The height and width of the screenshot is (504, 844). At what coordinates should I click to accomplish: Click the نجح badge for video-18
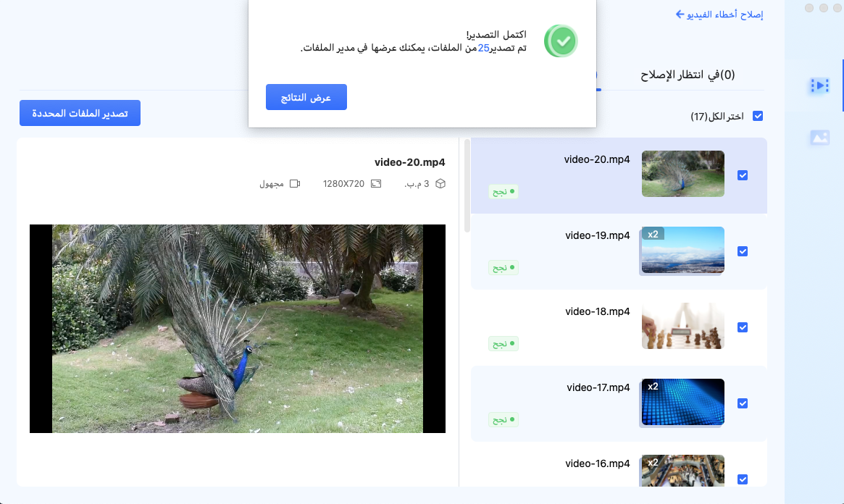(503, 343)
